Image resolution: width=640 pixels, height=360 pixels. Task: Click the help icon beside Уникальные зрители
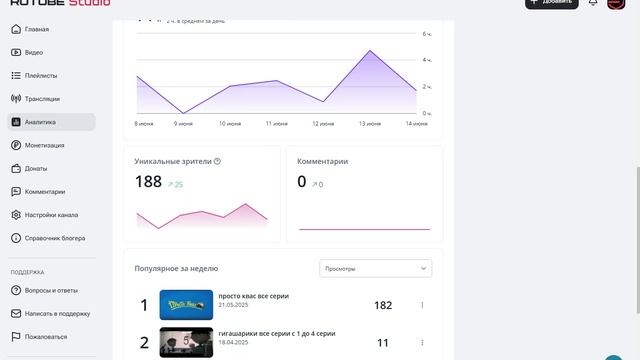coord(217,161)
